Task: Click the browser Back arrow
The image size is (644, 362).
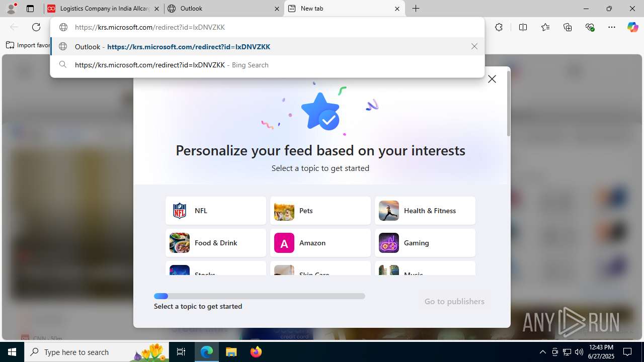Action: point(14,27)
